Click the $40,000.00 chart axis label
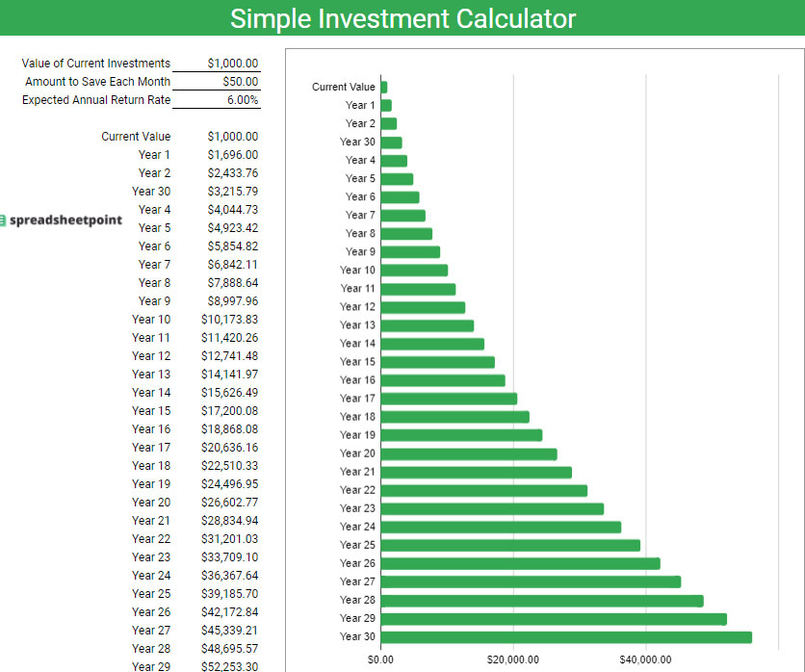Image resolution: width=805 pixels, height=672 pixels. click(645, 659)
